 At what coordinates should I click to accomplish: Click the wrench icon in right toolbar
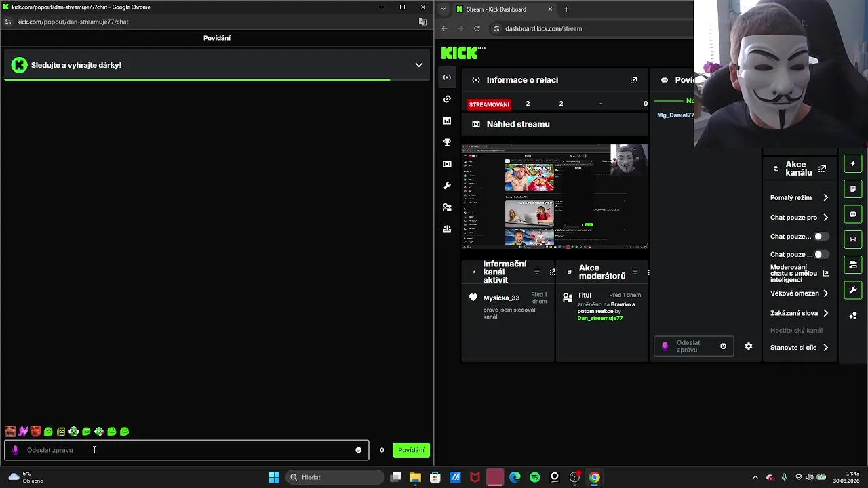pyautogui.click(x=853, y=290)
